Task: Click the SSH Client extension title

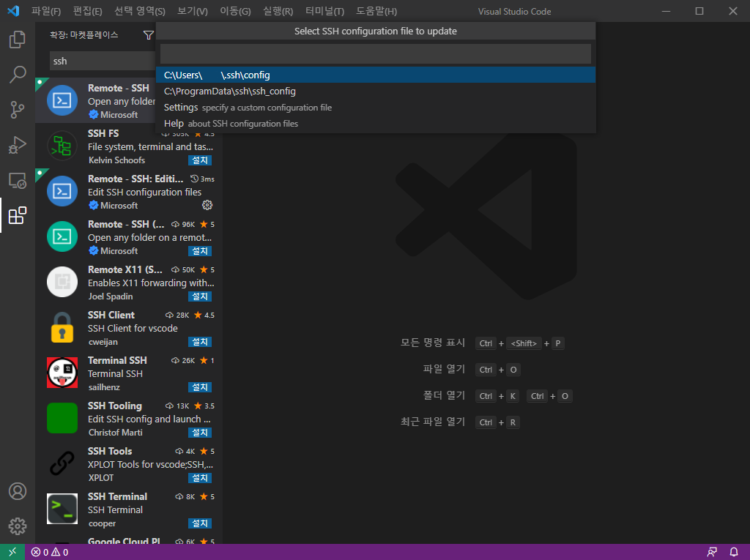Action: click(x=111, y=316)
